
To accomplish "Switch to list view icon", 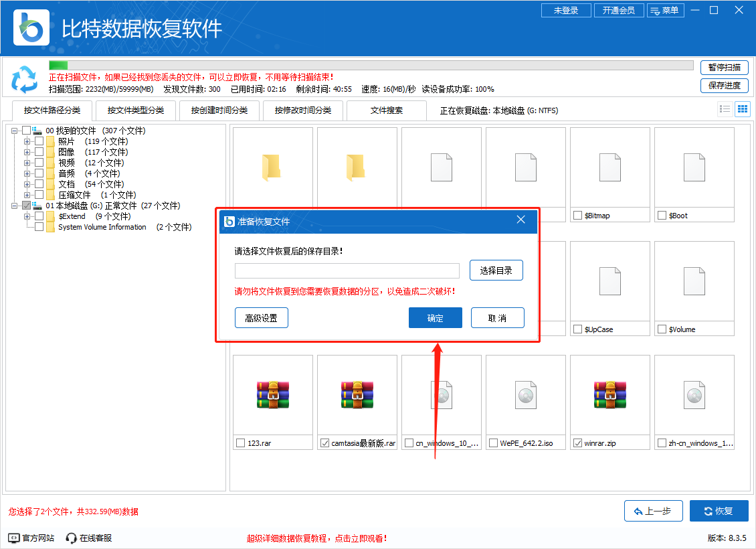I will click(725, 108).
